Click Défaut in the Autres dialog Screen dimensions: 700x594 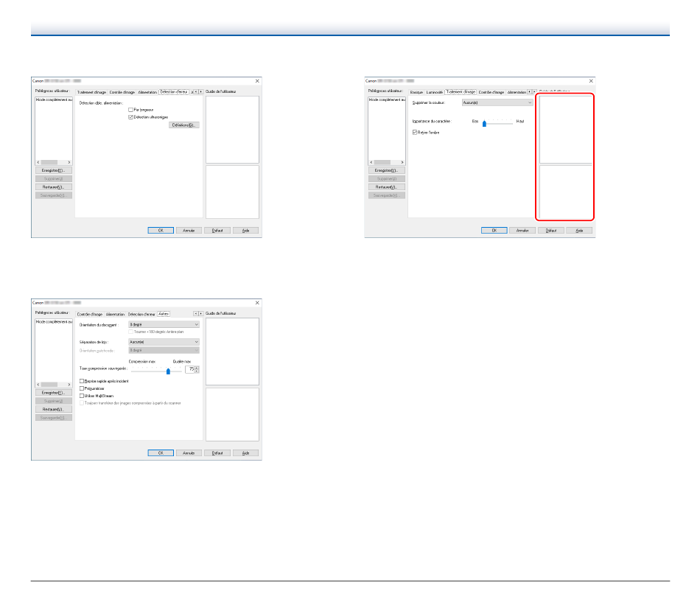[x=217, y=453]
